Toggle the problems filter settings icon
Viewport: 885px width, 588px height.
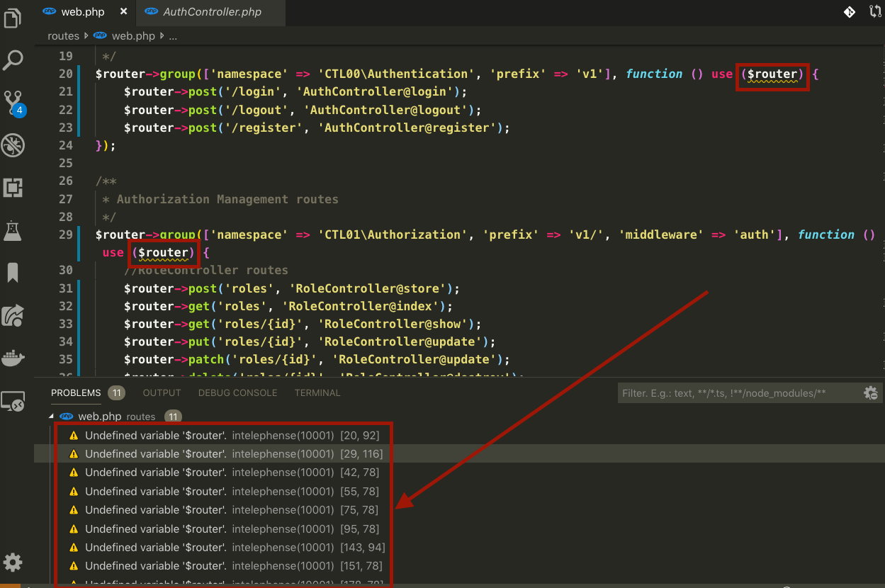point(871,392)
